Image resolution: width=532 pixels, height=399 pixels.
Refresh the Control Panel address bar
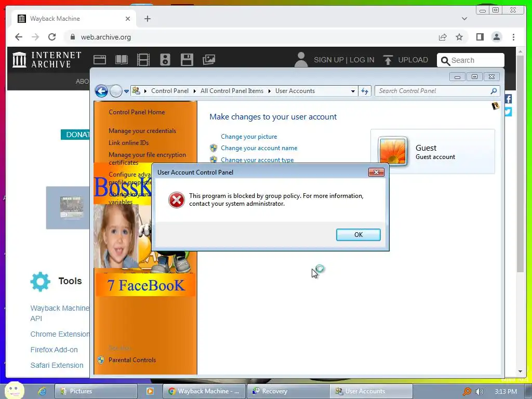pyautogui.click(x=365, y=91)
